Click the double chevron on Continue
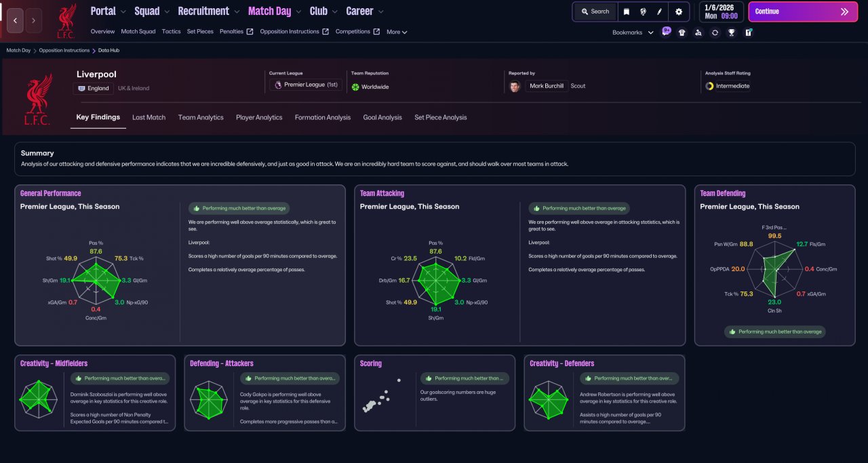The height and width of the screenshot is (463, 868). point(844,12)
